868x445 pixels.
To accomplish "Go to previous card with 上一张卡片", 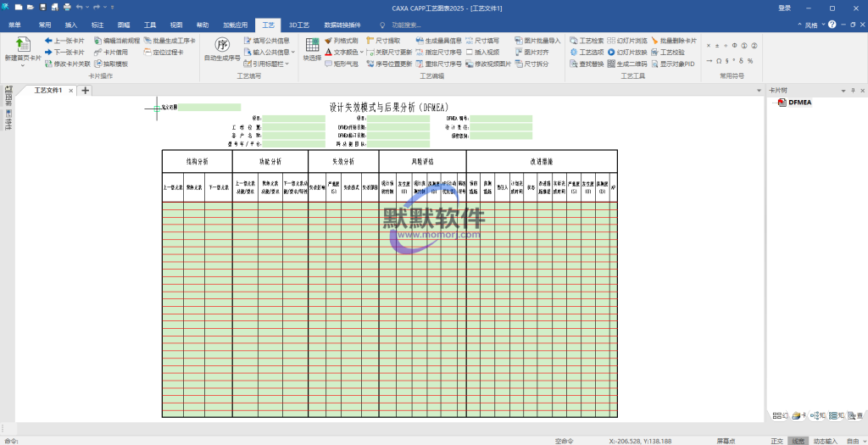I will click(x=64, y=40).
